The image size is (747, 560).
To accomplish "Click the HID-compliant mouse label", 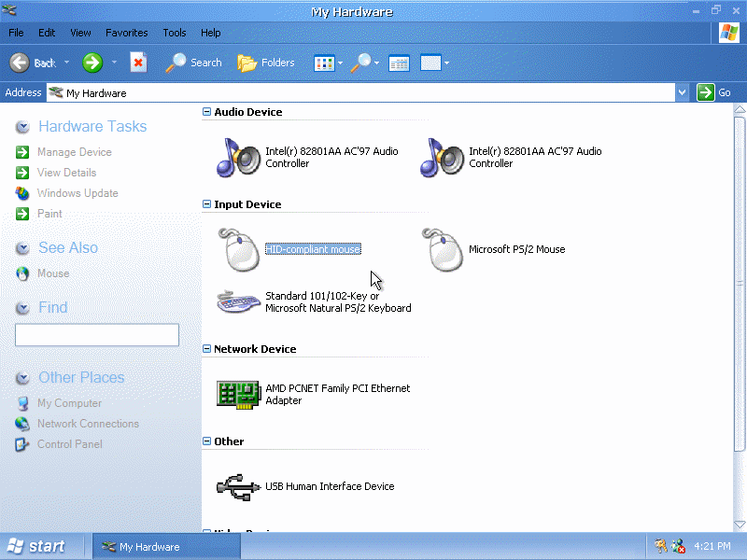I will [313, 249].
